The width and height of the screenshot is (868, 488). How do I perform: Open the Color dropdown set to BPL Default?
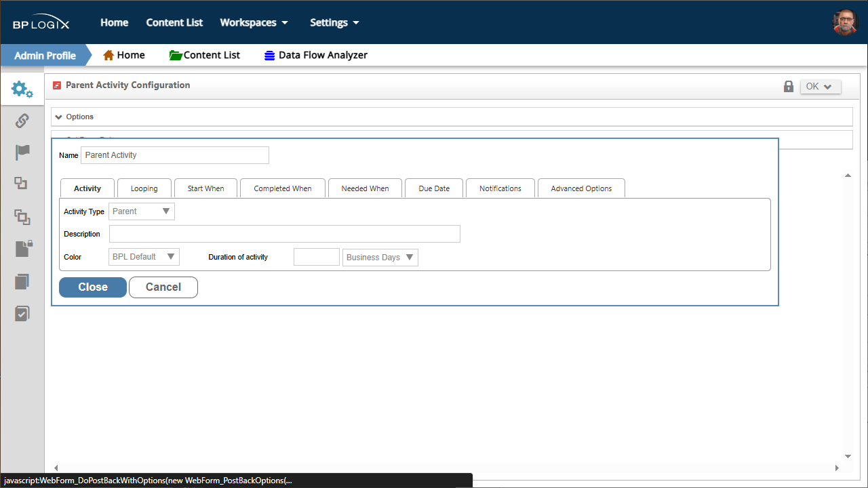click(144, 257)
